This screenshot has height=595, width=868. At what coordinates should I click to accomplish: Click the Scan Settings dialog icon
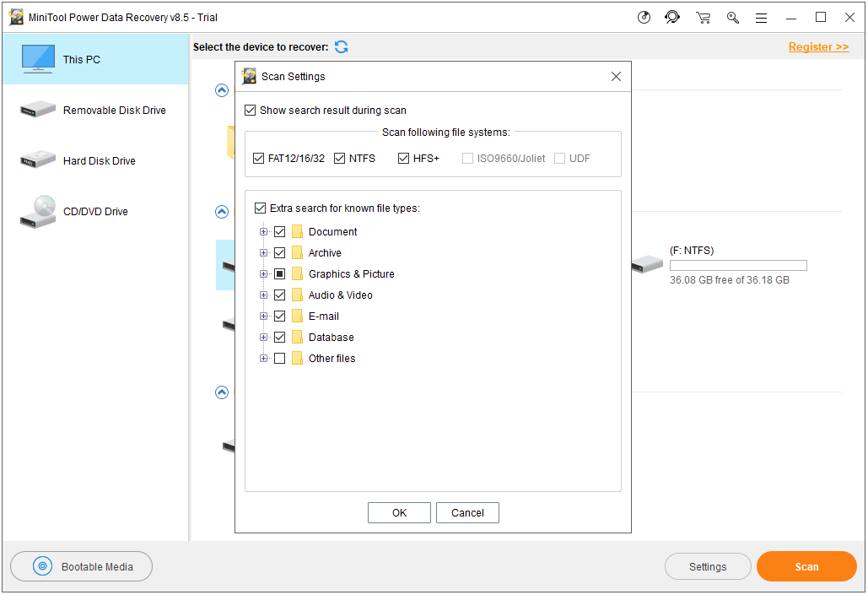[x=249, y=77]
